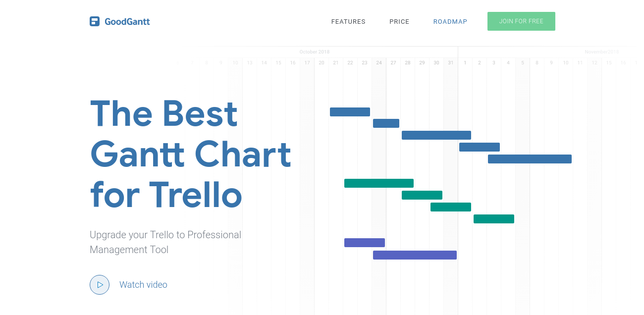Viewport: 644px width, 315px height.
Task: Select the last green Gantt bar
Action: click(x=494, y=219)
